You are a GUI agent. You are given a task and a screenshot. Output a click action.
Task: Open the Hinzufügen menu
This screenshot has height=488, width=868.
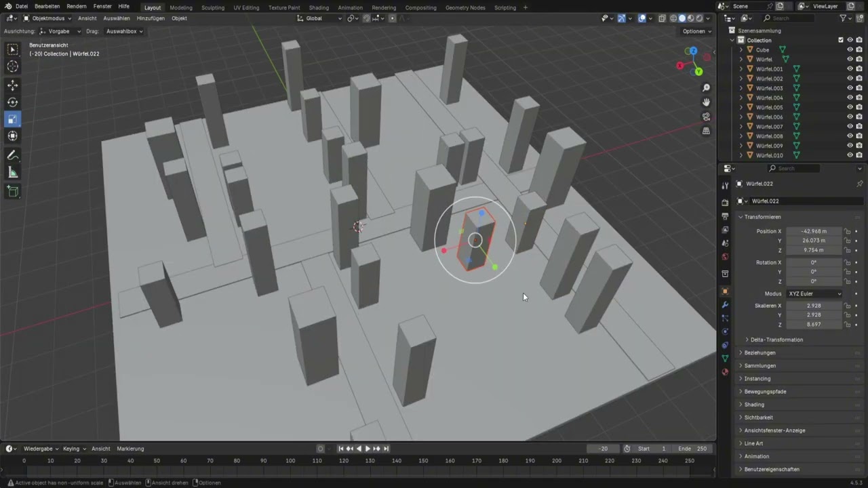151,18
